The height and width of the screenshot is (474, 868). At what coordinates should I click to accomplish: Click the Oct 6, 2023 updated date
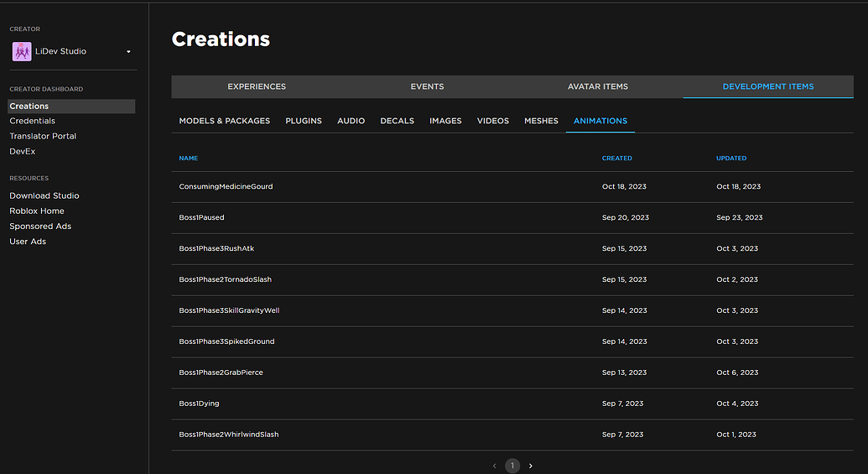pyautogui.click(x=737, y=372)
